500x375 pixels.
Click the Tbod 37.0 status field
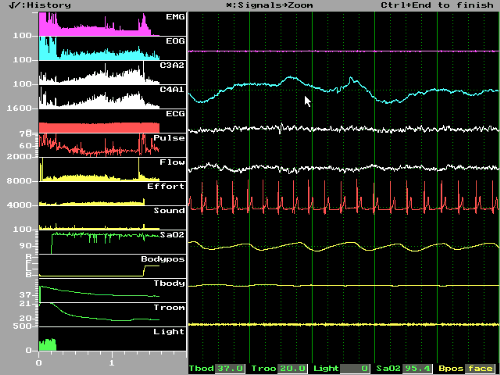(217, 368)
